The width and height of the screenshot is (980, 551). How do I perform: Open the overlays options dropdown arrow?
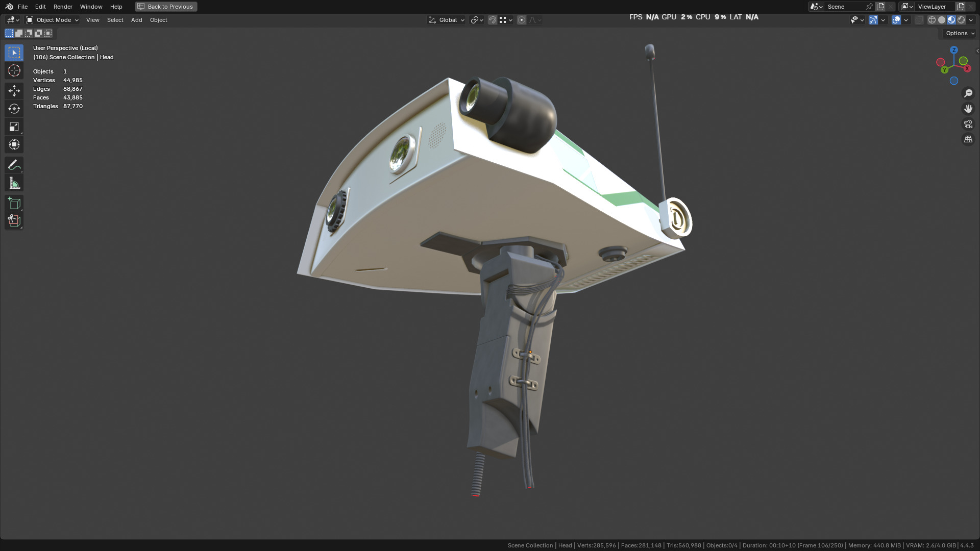906,20
